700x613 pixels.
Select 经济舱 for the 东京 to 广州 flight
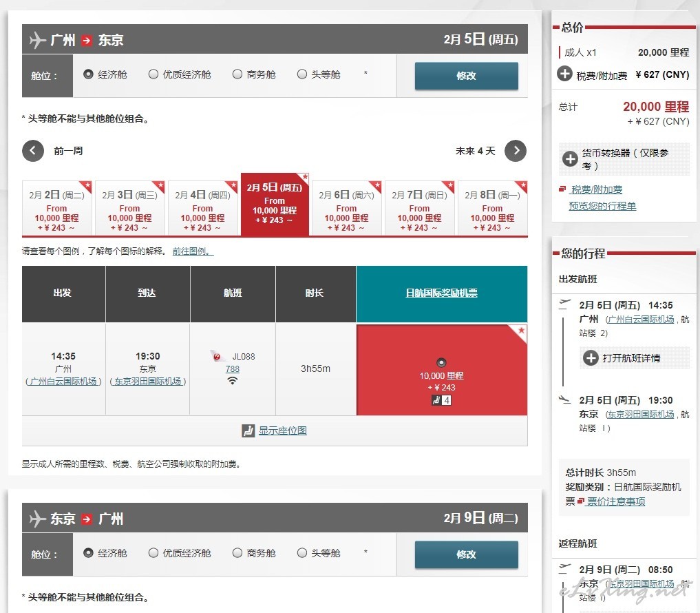pos(88,553)
